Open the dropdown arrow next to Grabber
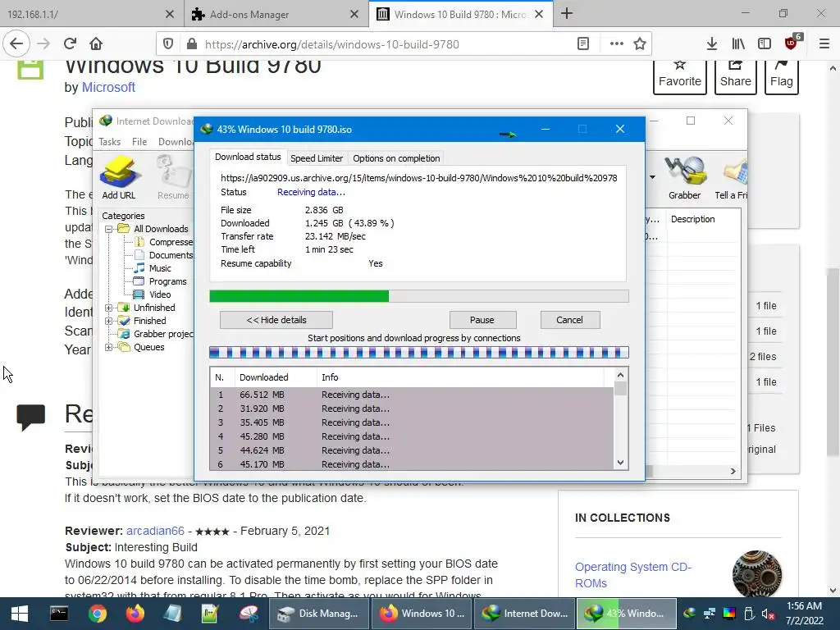The width and height of the screenshot is (840, 630). pos(652,177)
